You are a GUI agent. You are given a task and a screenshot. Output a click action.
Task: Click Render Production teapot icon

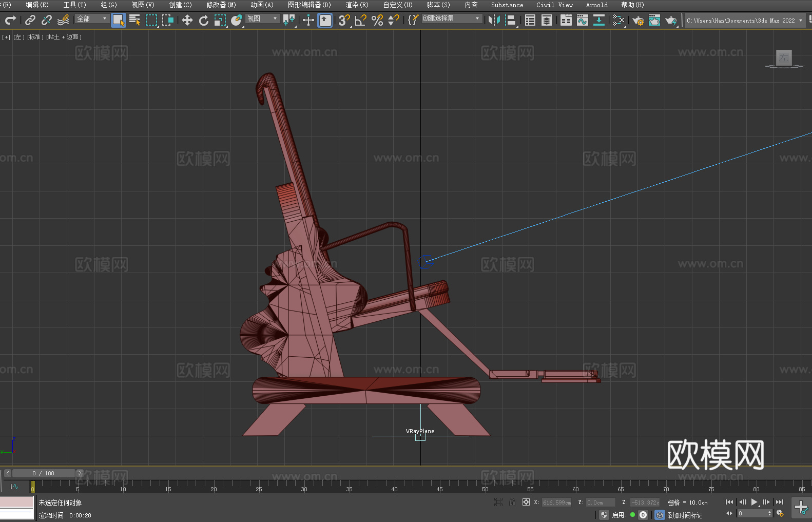(671, 20)
